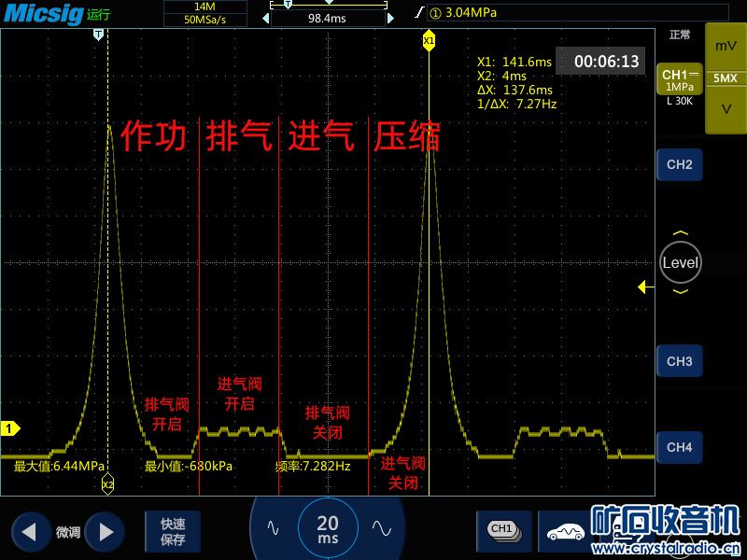Select the X1 cursor marker at top
The image size is (747, 560).
tap(429, 41)
